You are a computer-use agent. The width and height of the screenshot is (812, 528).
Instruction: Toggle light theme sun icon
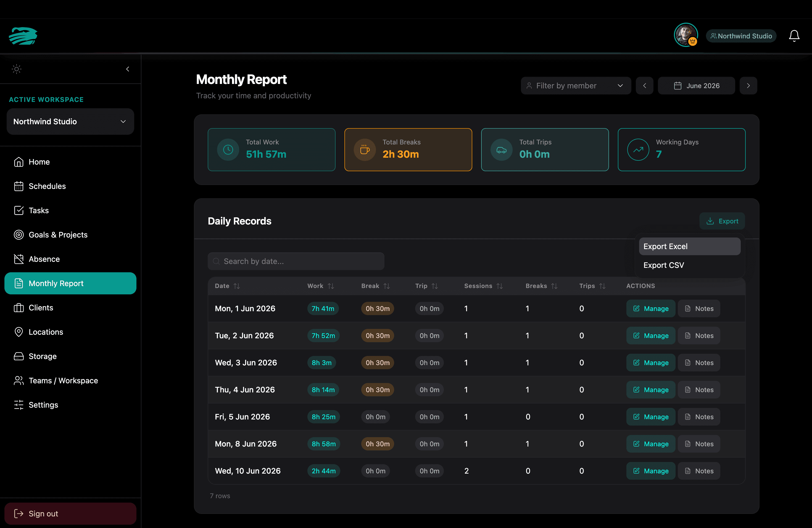click(16, 69)
